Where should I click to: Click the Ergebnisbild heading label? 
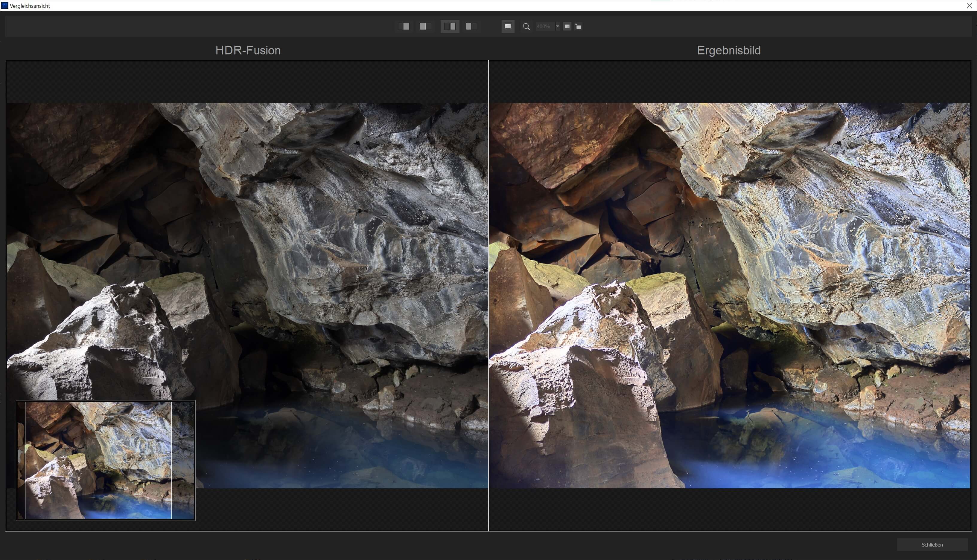point(728,51)
